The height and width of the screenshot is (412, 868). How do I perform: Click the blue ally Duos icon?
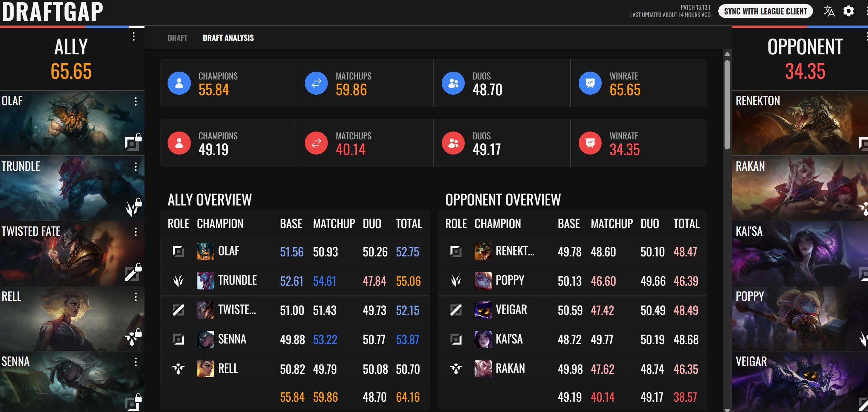(453, 83)
